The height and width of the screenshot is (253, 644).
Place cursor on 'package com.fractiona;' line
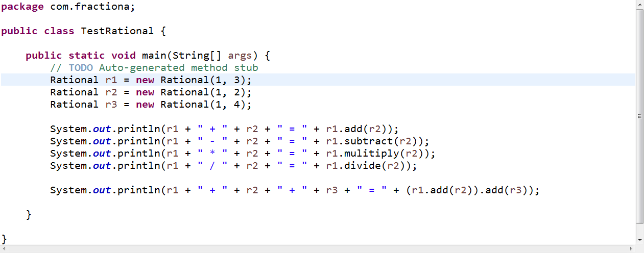[68, 7]
